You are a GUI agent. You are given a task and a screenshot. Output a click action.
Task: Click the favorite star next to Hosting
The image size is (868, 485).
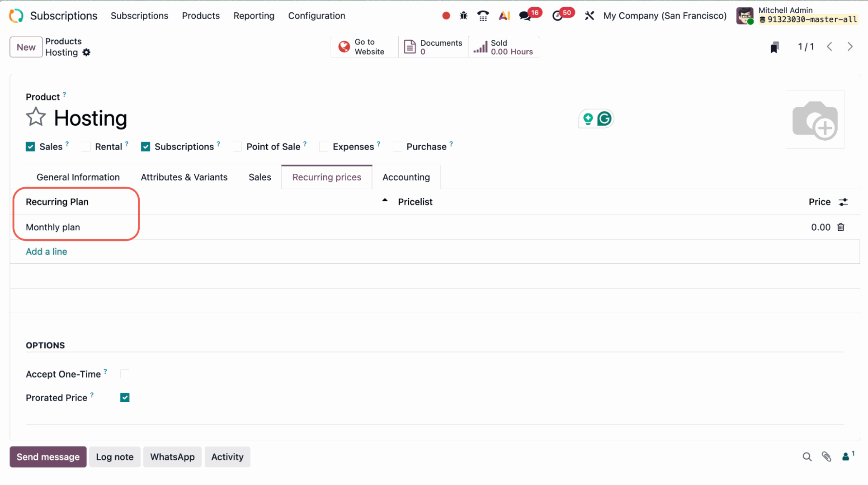[36, 117]
